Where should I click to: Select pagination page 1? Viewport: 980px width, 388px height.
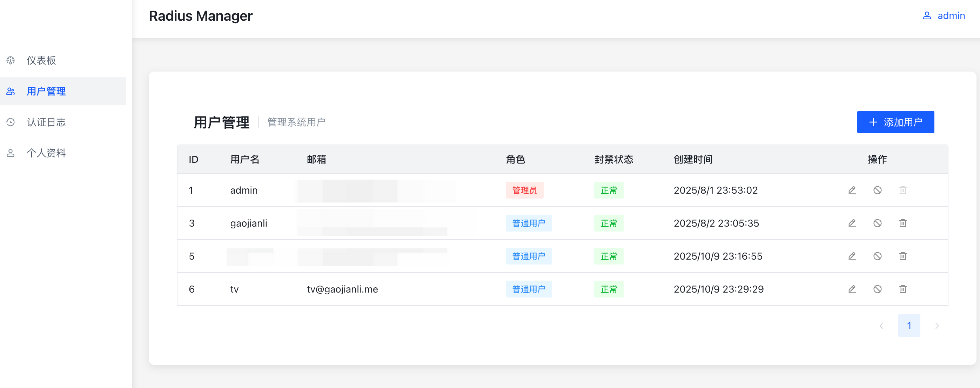pyautogui.click(x=909, y=326)
